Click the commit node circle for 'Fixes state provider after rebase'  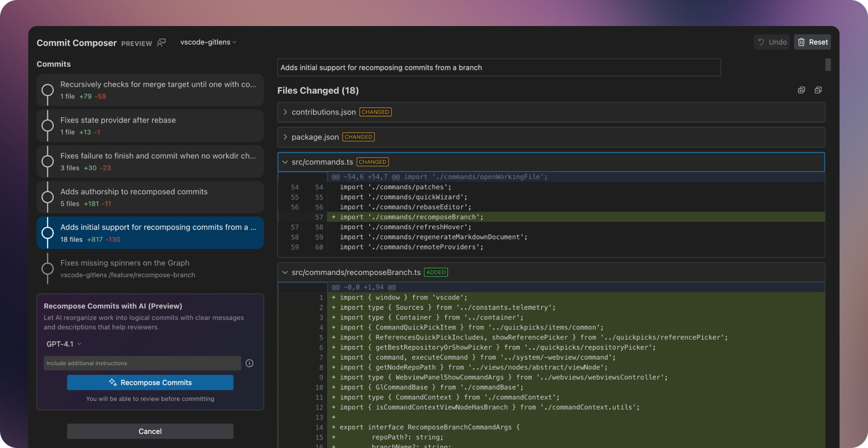48,126
